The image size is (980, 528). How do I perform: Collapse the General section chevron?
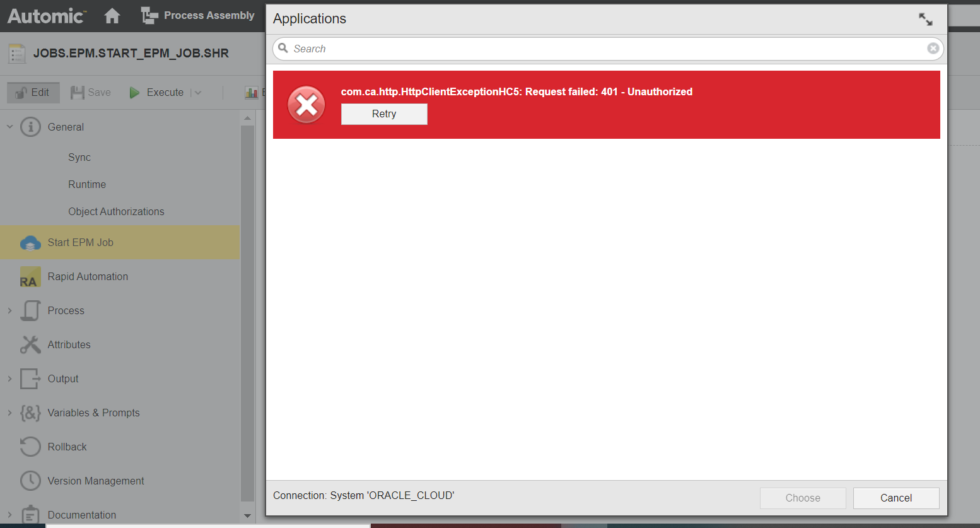coord(9,126)
